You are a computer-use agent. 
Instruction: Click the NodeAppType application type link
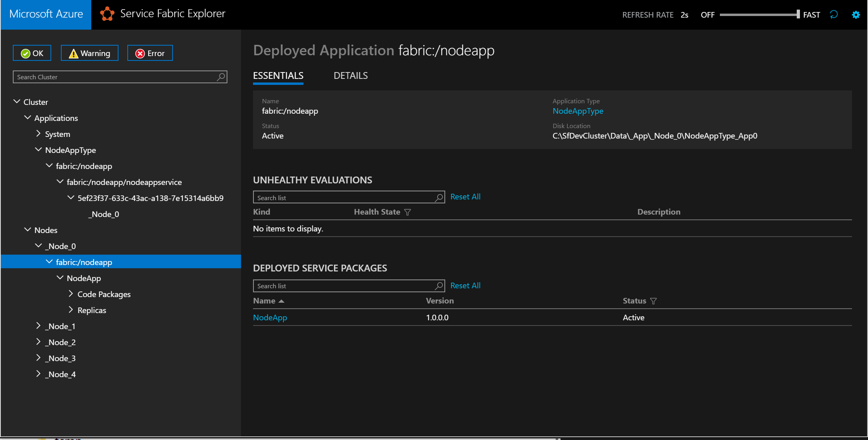click(577, 111)
